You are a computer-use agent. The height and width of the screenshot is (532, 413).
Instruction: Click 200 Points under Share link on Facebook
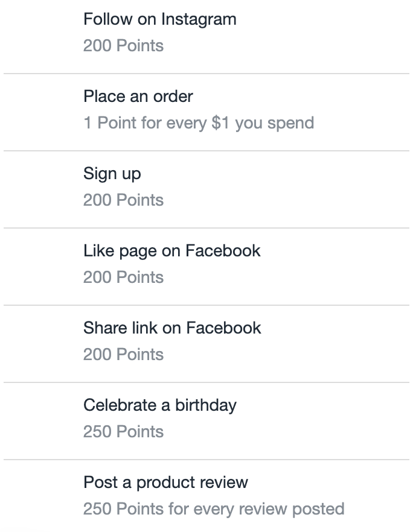(124, 355)
